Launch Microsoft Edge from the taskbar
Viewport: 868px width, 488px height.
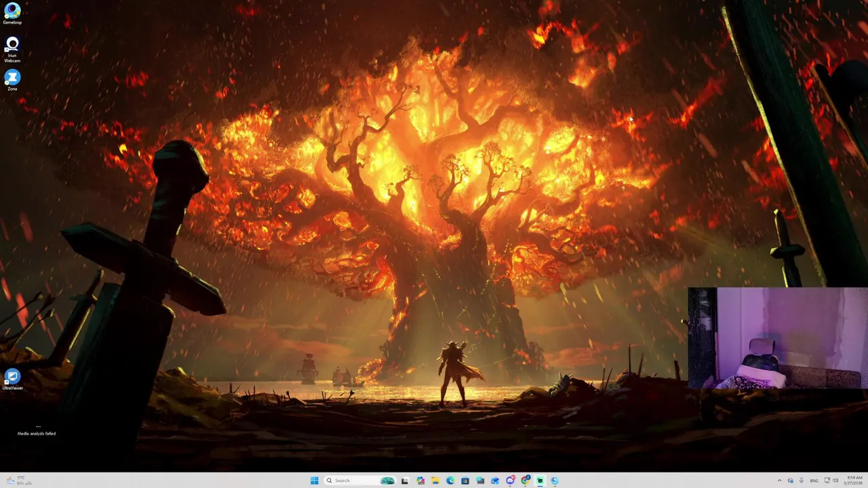pos(450,481)
